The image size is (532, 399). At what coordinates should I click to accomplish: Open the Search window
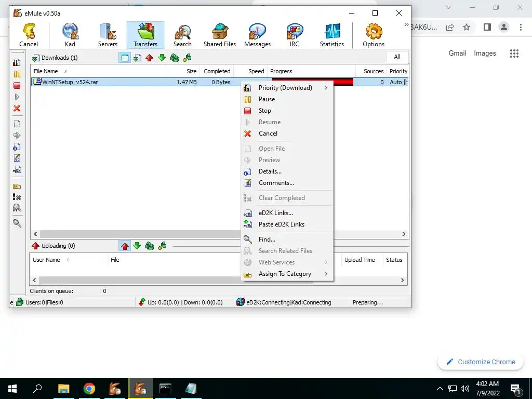coord(182,35)
